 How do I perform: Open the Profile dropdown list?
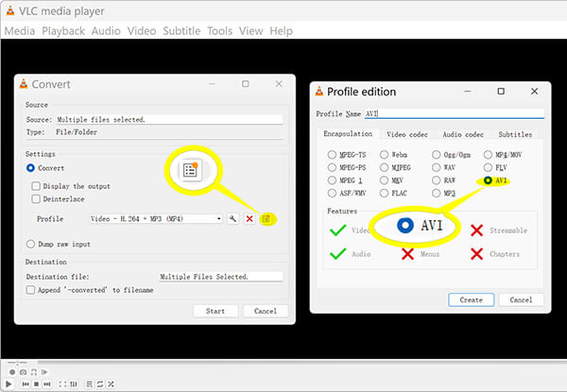tap(156, 219)
